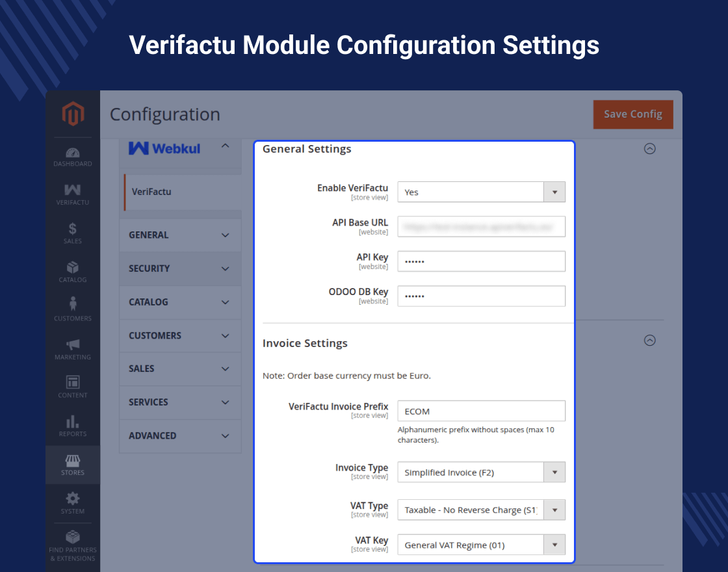Open the Enable VeriFactu dropdown
Screen dimensions: 728x572
click(481, 192)
